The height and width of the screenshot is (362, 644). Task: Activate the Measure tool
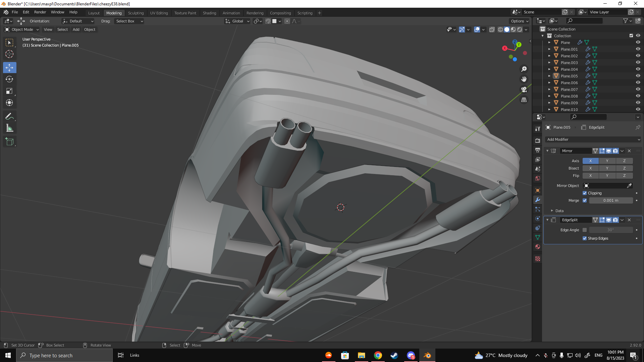tap(9, 128)
